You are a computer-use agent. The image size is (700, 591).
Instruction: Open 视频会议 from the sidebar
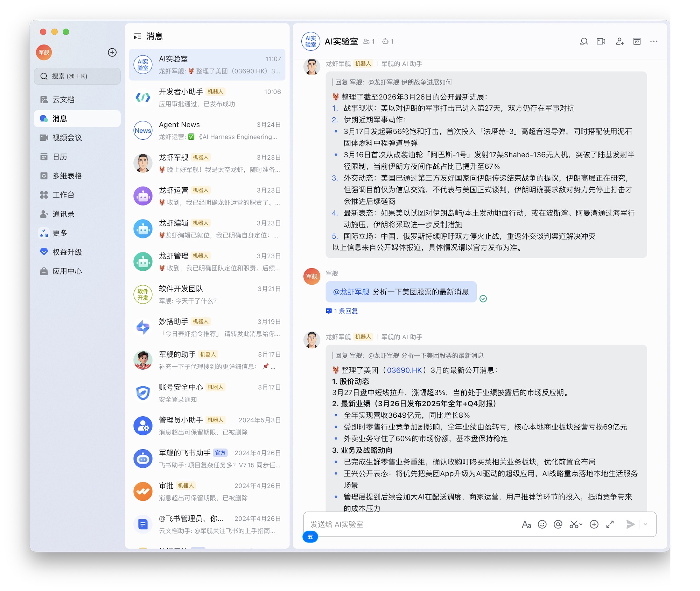(x=67, y=138)
